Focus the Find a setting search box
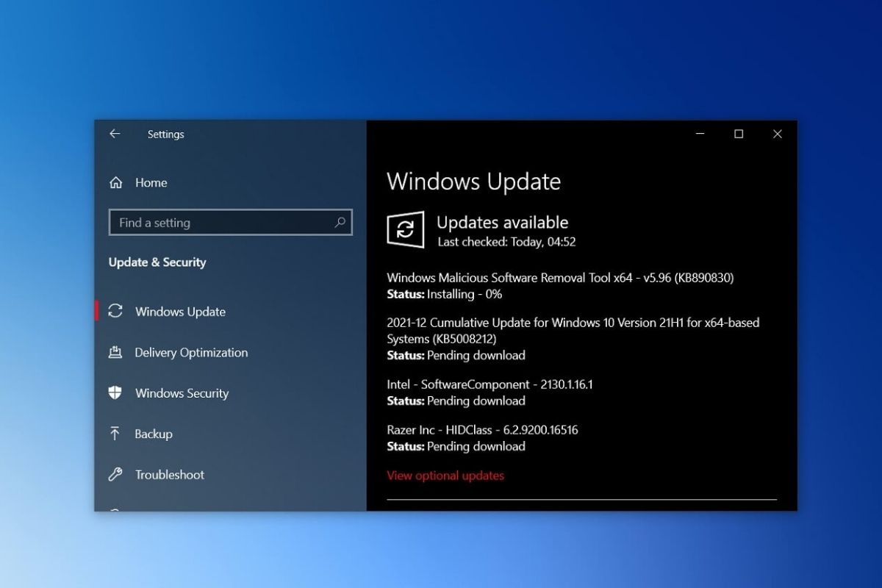 231,223
